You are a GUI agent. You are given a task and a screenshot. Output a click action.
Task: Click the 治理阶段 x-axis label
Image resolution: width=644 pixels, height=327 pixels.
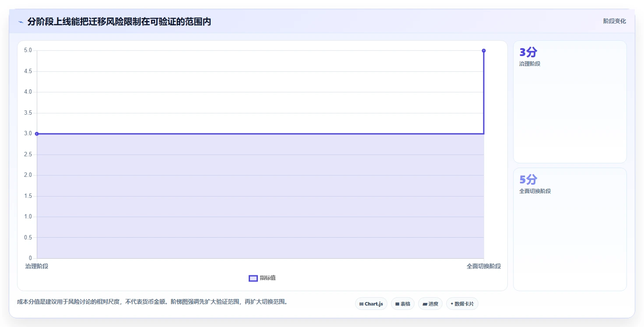click(x=37, y=266)
